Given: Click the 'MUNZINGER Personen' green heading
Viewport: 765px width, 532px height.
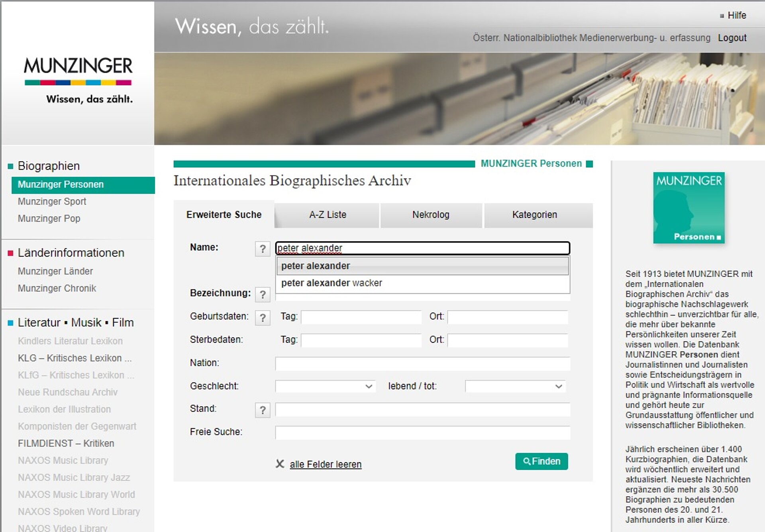Looking at the screenshot, I should pyautogui.click(x=531, y=163).
